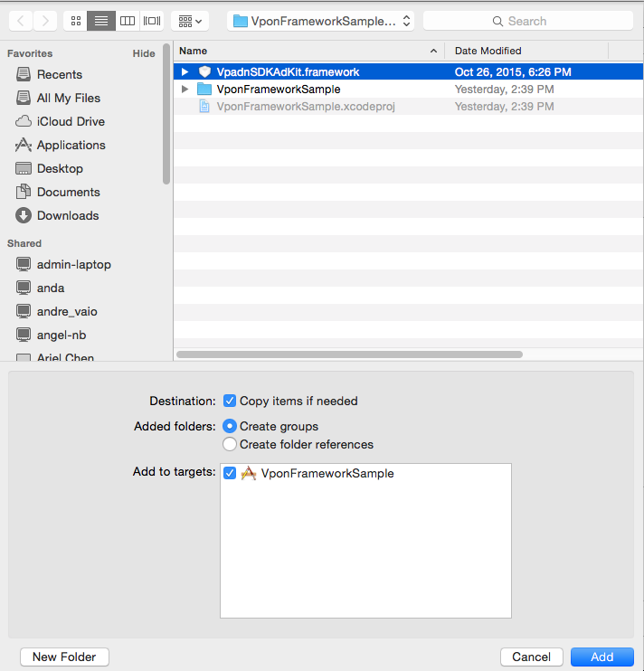This screenshot has height=671, width=644.
Task: Click the VponFrameworkSample target name
Action: coord(327,473)
